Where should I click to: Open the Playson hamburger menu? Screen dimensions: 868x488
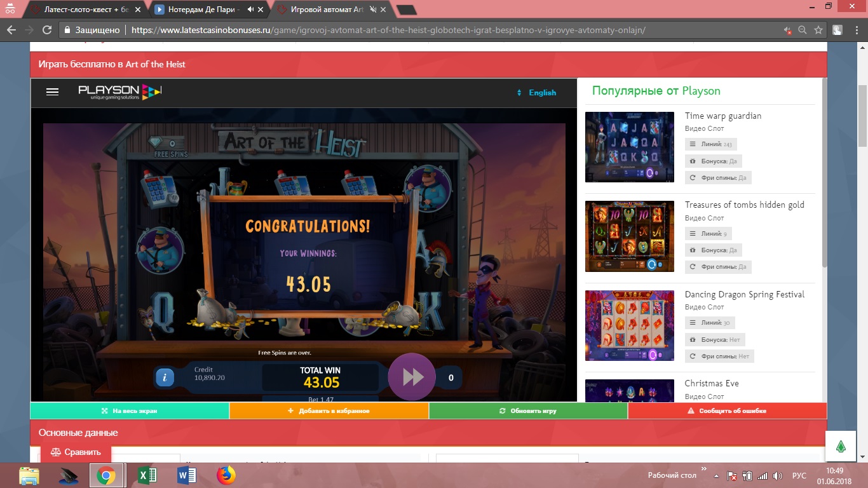point(52,92)
